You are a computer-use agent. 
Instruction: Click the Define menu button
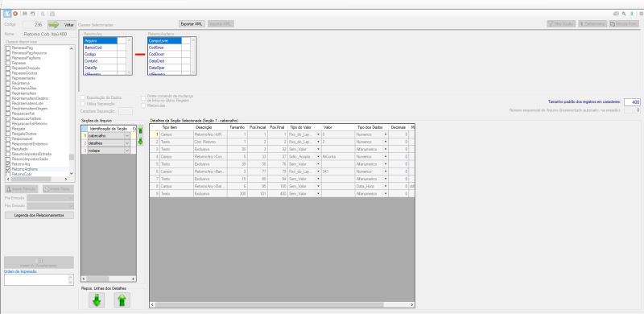592,24
